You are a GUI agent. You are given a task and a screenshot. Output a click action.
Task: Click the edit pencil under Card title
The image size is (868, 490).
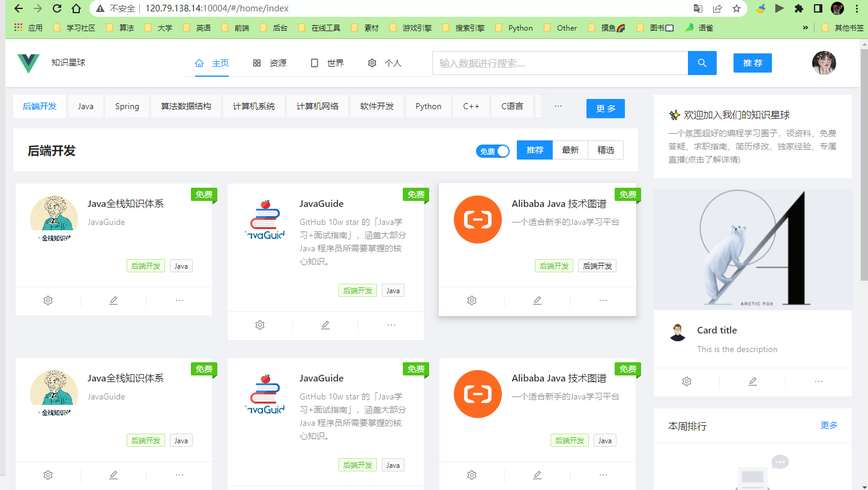(x=753, y=381)
